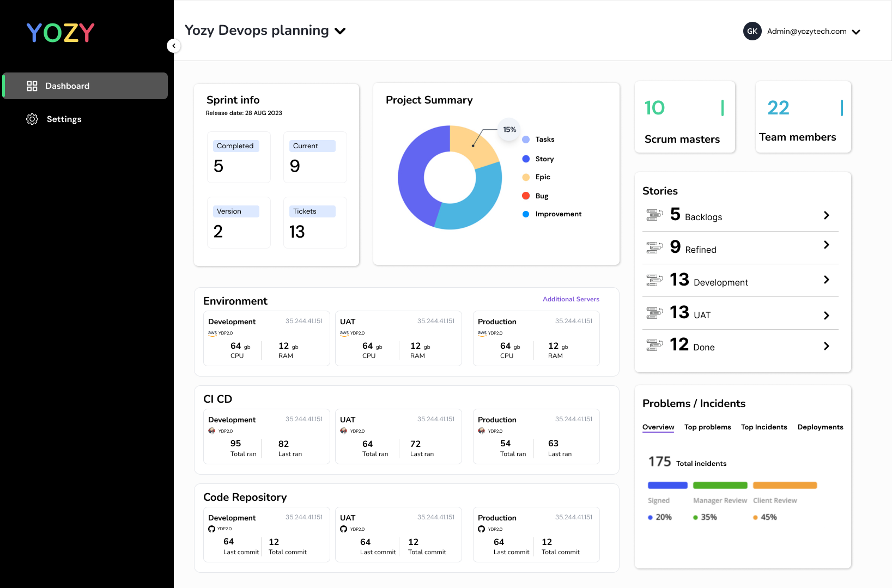
Task: Click the CI CD Production tool icon
Action: 482,431
